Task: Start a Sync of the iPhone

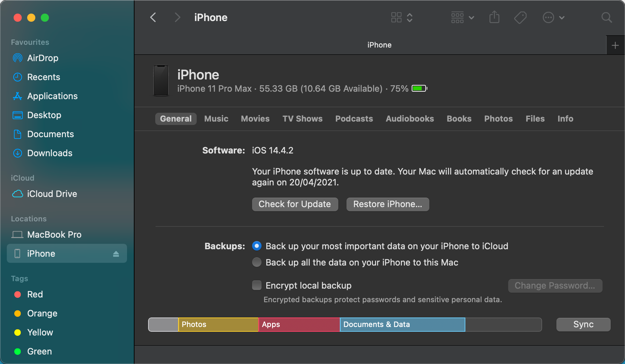Action: click(x=583, y=324)
